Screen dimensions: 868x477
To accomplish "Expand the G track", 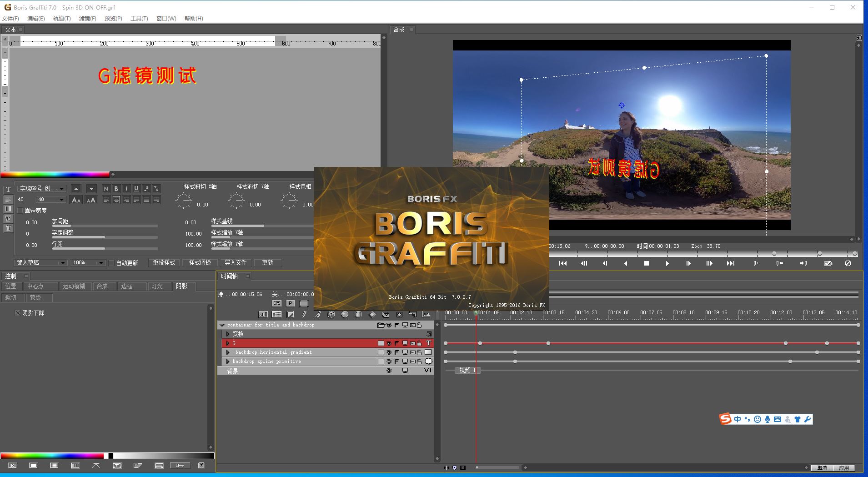I will 228,343.
